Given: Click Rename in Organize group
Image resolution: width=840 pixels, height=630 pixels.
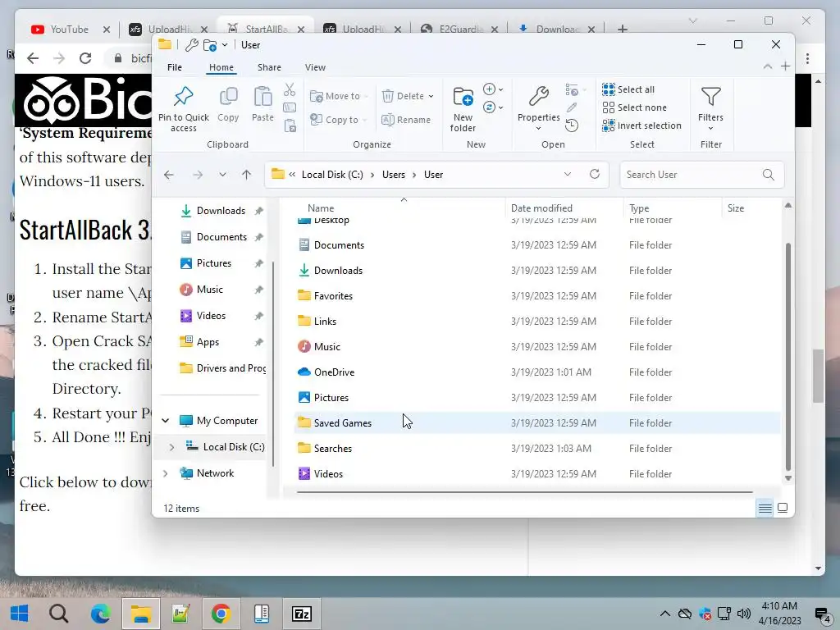Looking at the screenshot, I should 406,120.
